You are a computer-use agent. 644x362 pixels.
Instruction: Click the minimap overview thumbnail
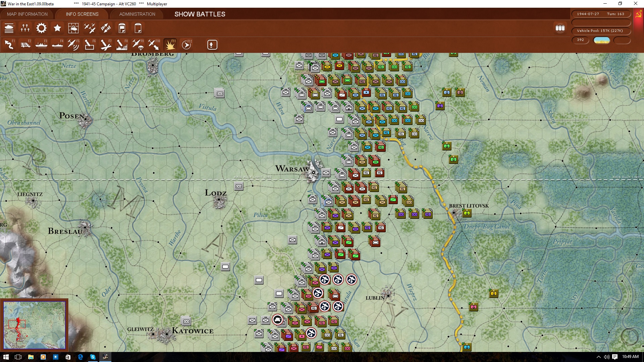click(34, 325)
